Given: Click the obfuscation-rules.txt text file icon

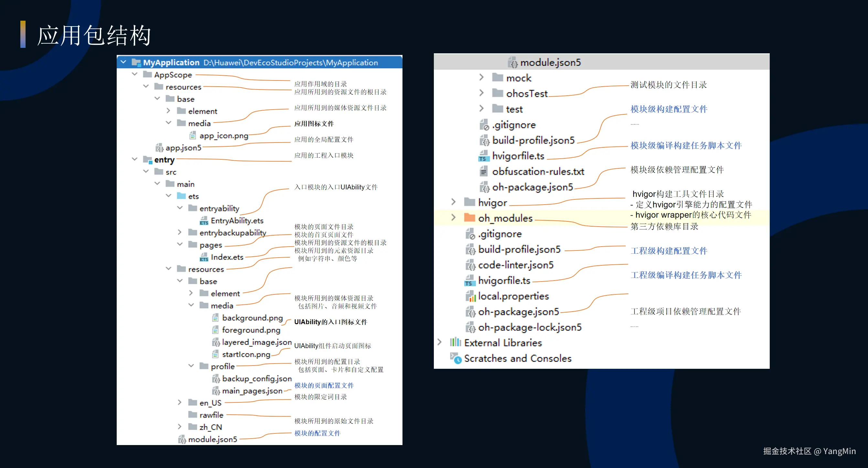Looking at the screenshot, I should (484, 172).
